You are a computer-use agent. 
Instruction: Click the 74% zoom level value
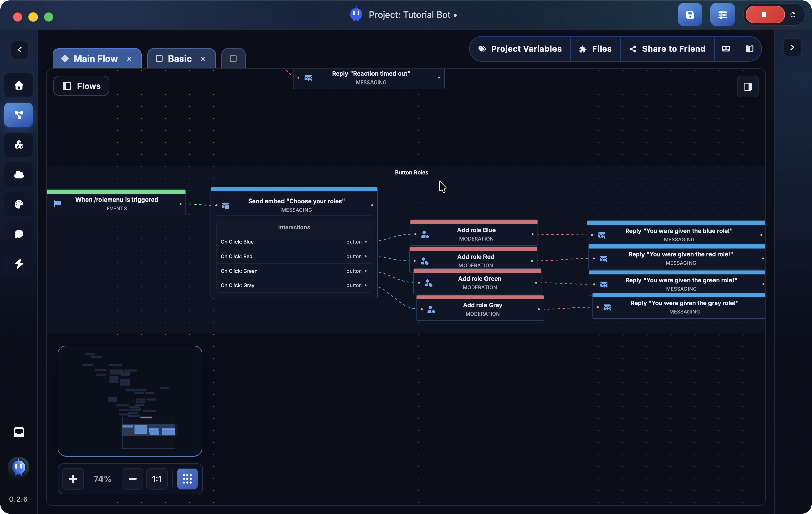click(103, 479)
